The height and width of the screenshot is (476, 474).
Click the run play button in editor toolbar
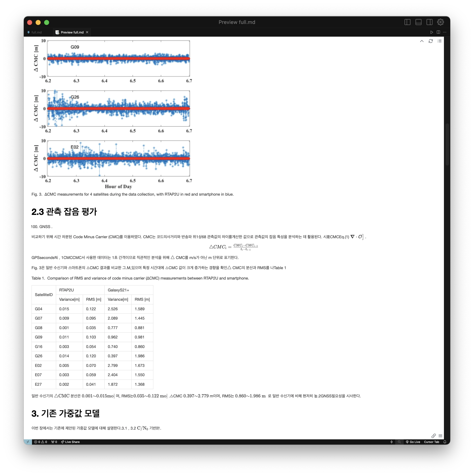(431, 32)
